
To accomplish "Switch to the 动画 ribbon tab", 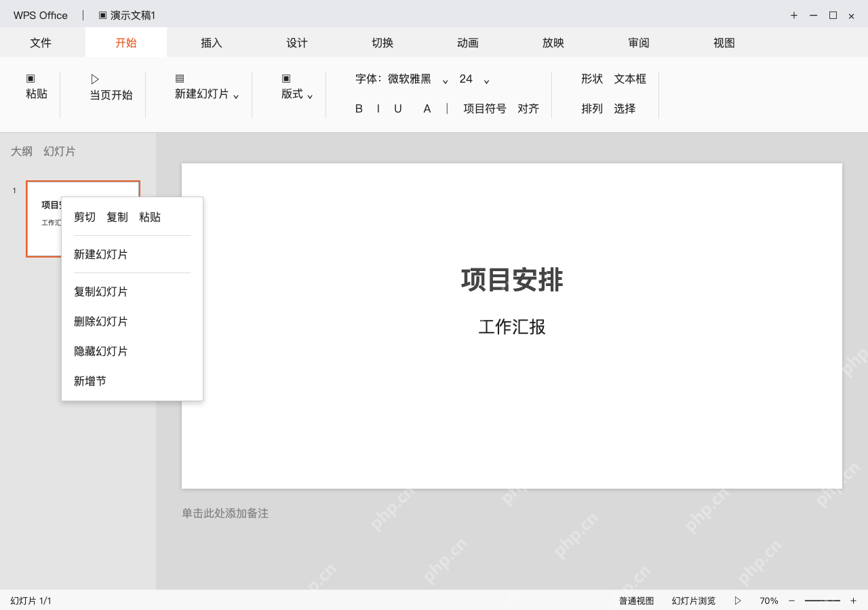I will pos(468,43).
